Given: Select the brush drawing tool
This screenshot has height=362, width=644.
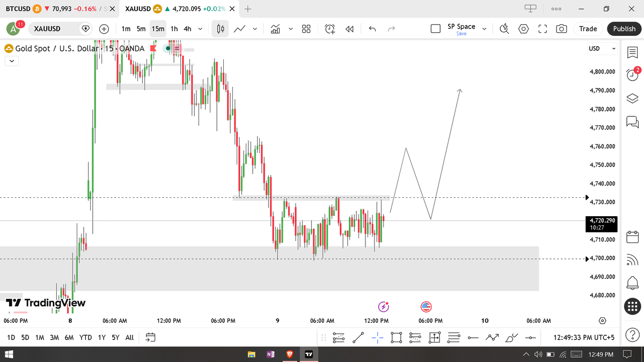Looking at the screenshot, I should tap(511, 337).
